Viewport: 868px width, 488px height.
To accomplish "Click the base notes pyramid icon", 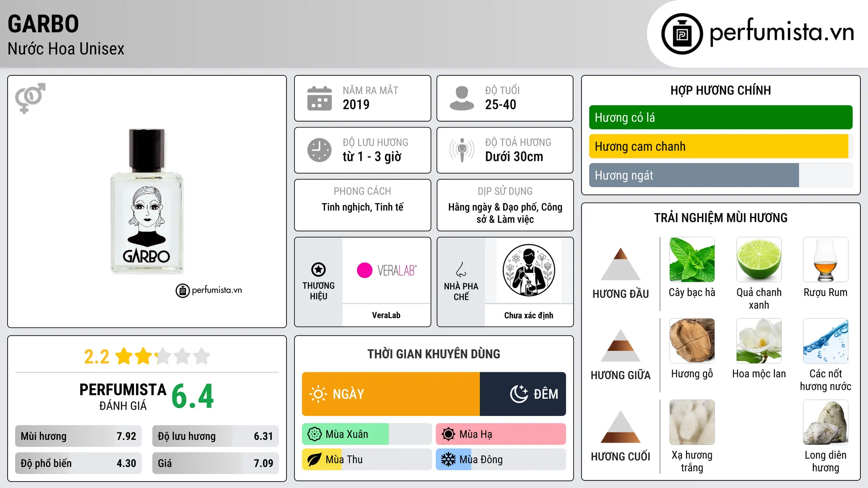I will [620, 427].
